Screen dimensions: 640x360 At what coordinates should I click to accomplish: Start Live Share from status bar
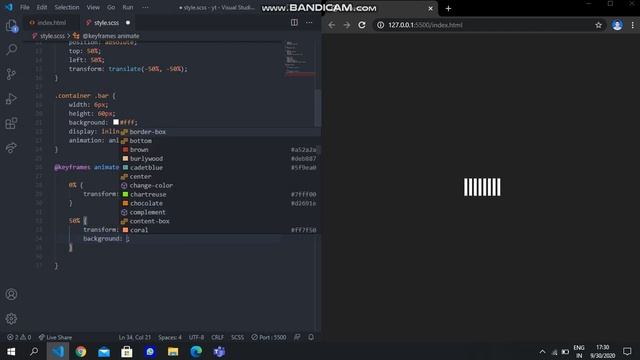[x=55, y=337]
